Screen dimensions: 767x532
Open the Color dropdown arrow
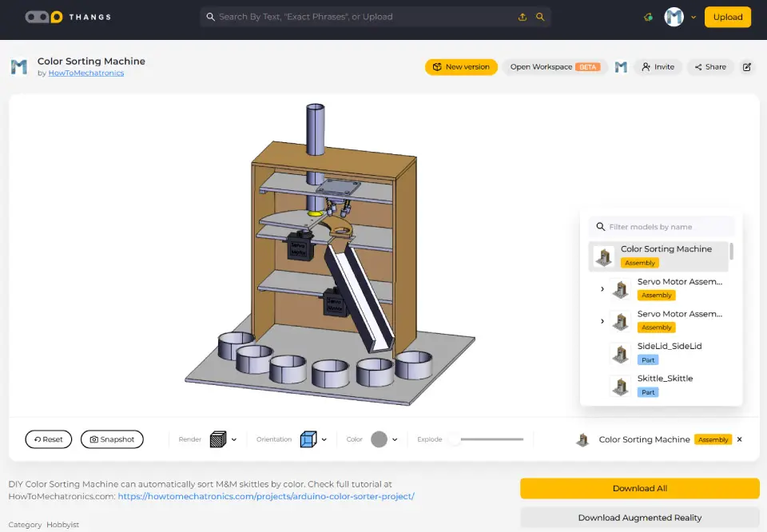pyautogui.click(x=395, y=439)
